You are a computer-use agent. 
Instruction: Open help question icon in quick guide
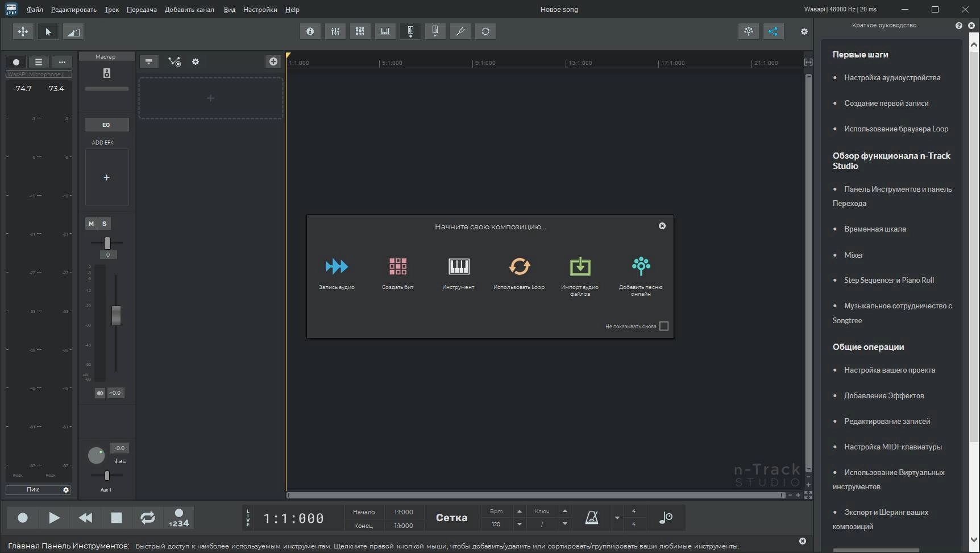coord(959,26)
